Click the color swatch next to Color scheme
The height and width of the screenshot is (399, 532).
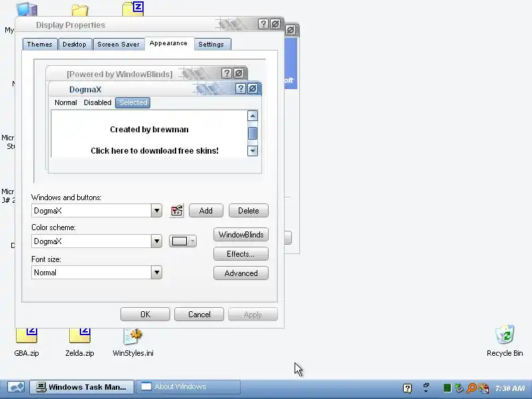point(180,241)
